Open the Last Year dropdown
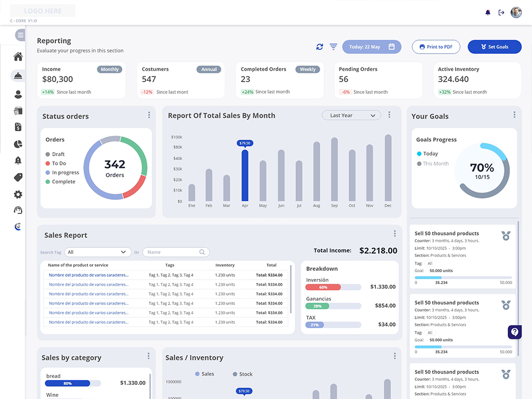Image resolution: width=532 pixels, height=399 pixels. point(351,115)
